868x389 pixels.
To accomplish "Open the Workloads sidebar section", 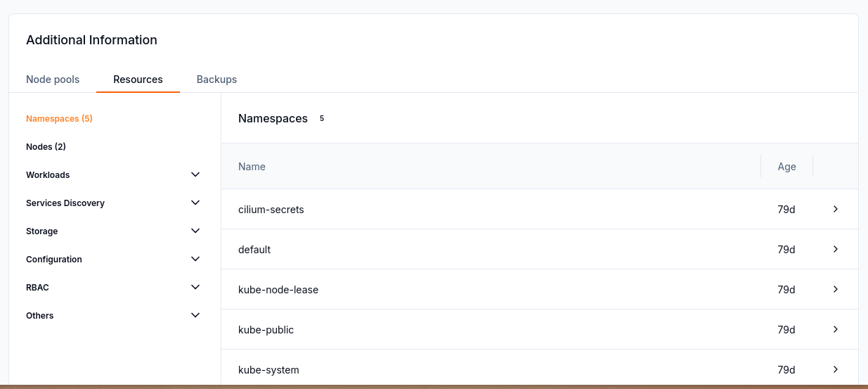I will coord(48,175).
